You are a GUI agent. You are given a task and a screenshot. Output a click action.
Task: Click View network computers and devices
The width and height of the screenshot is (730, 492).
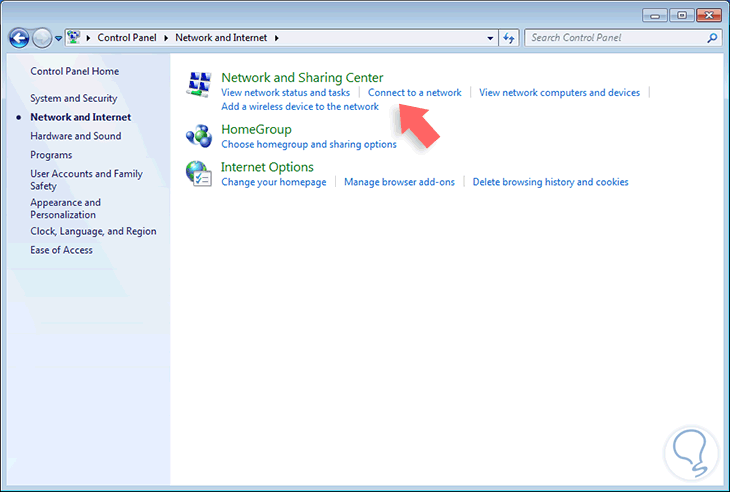click(560, 93)
